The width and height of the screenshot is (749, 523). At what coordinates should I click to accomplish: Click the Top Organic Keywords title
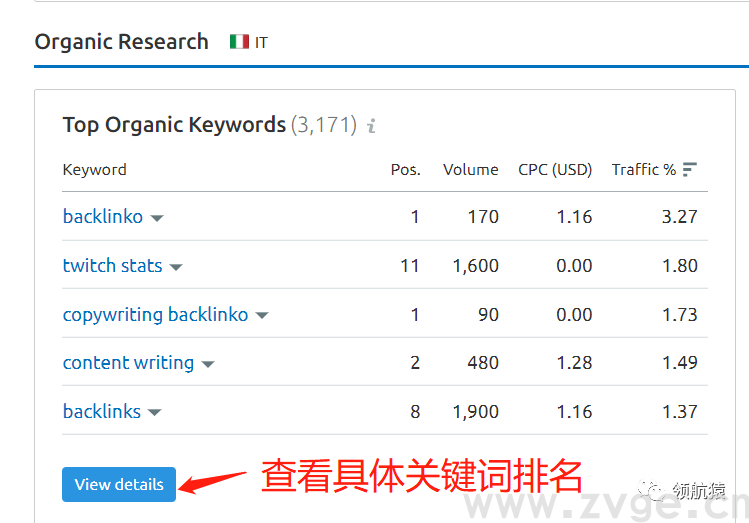tap(174, 125)
